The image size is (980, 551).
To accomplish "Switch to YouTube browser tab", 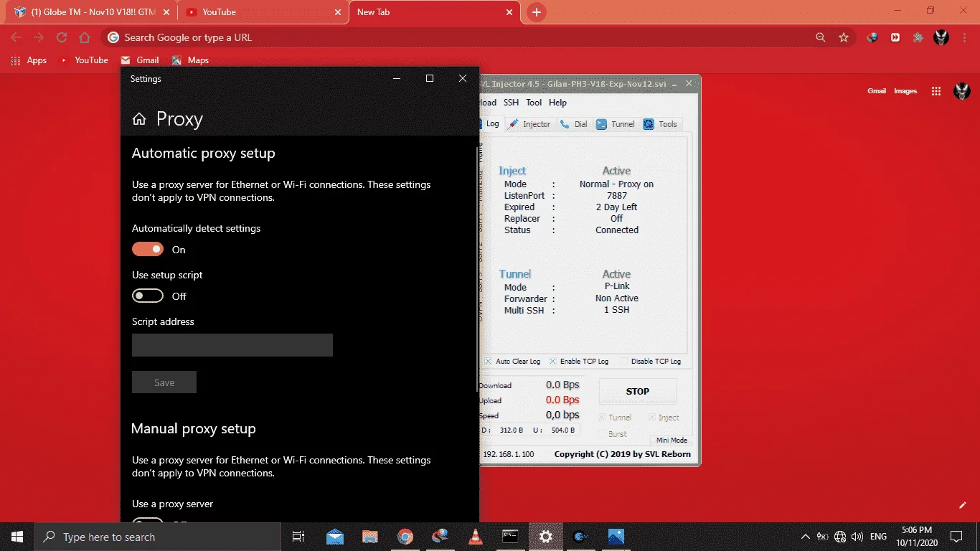I will pos(262,12).
